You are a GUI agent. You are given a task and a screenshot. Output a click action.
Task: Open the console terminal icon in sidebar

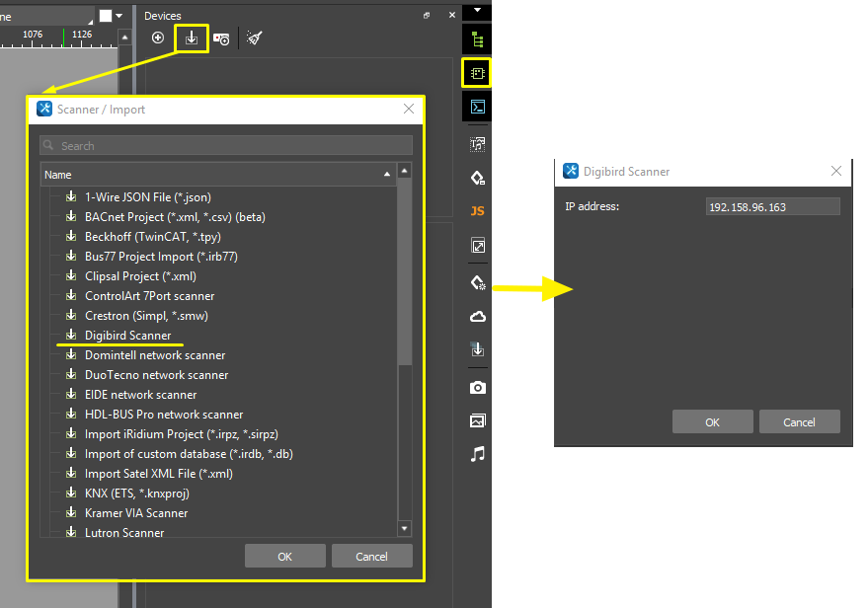[x=478, y=107]
